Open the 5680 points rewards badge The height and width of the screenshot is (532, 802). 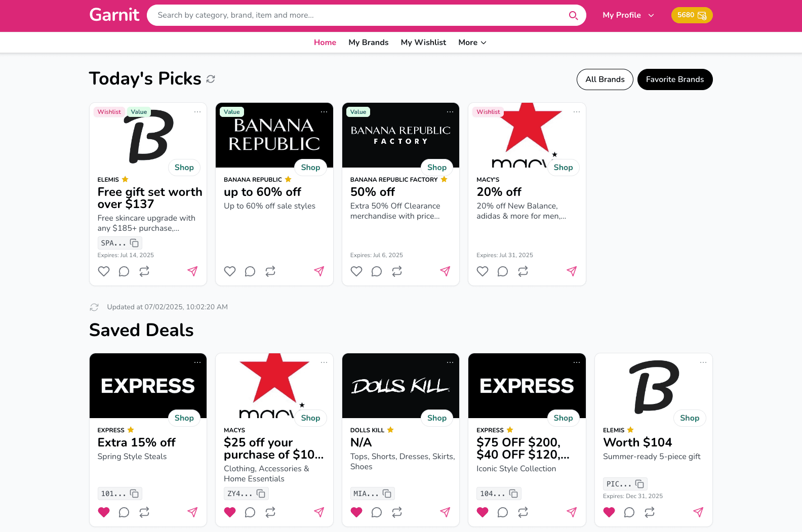coord(692,15)
